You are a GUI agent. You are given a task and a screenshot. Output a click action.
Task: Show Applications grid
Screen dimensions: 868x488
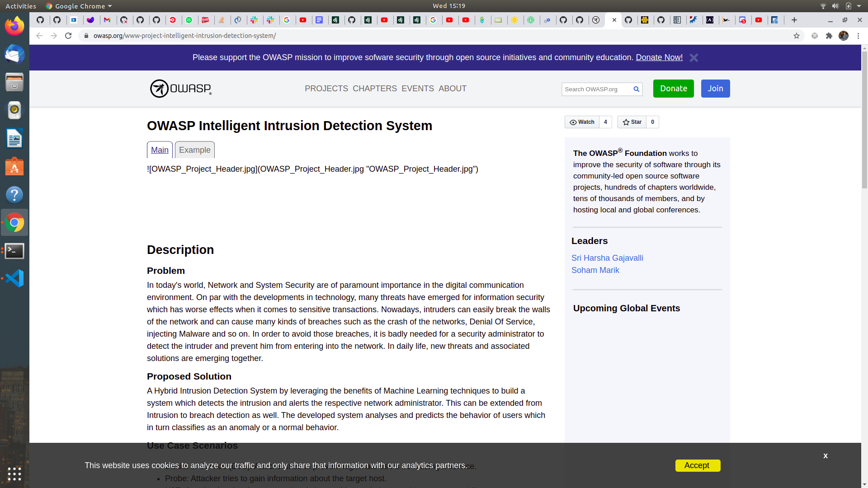(14, 474)
